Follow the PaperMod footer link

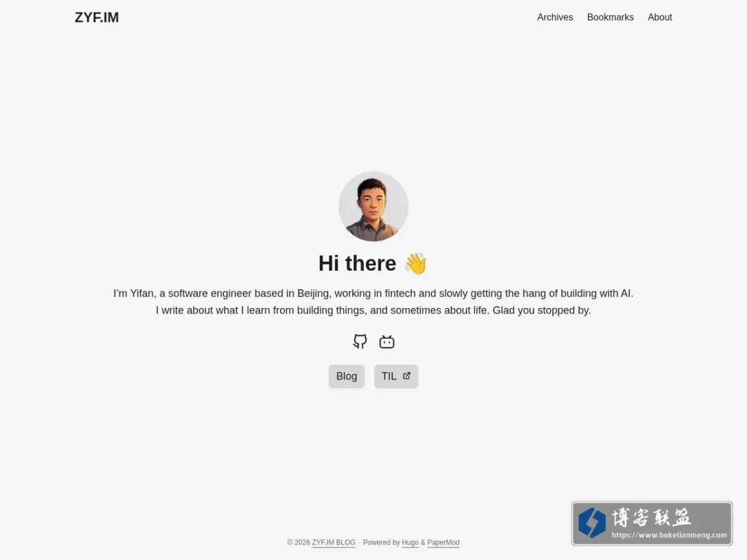(443, 543)
